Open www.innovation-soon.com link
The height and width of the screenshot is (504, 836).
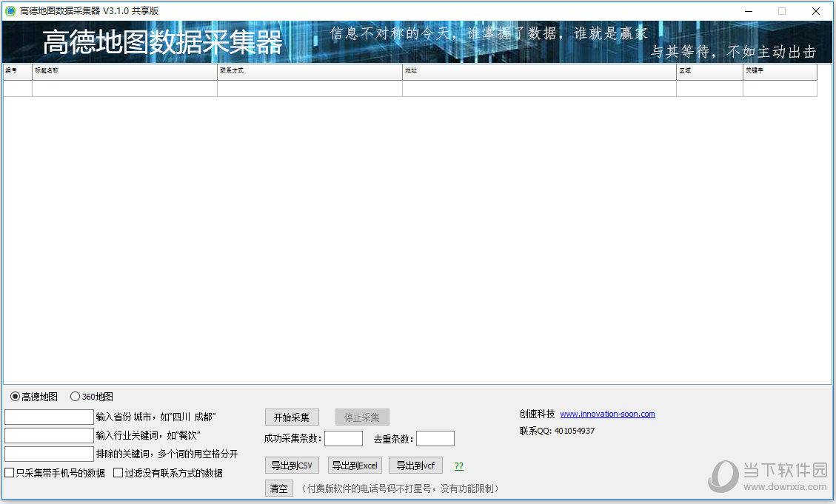pyautogui.click(x=607, y=414)
